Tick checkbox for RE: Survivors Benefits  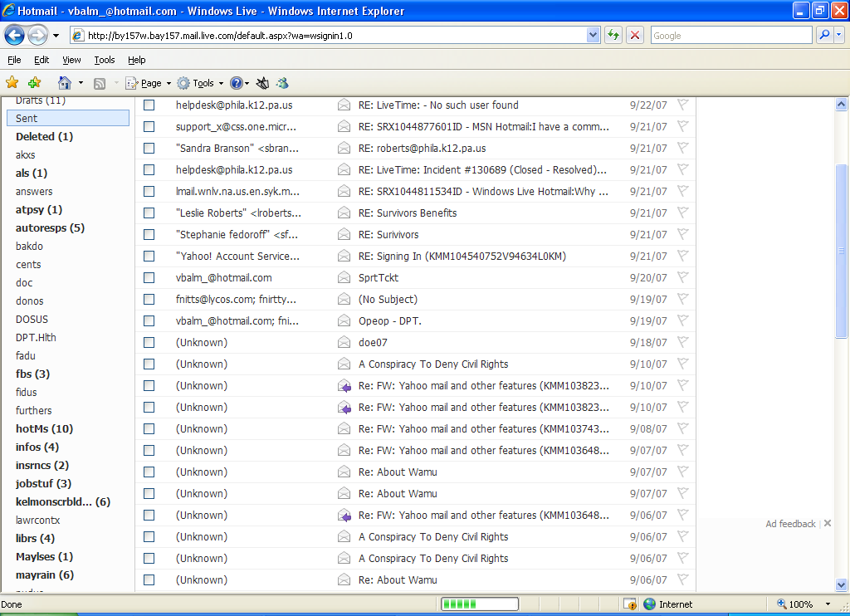point(149,213)
